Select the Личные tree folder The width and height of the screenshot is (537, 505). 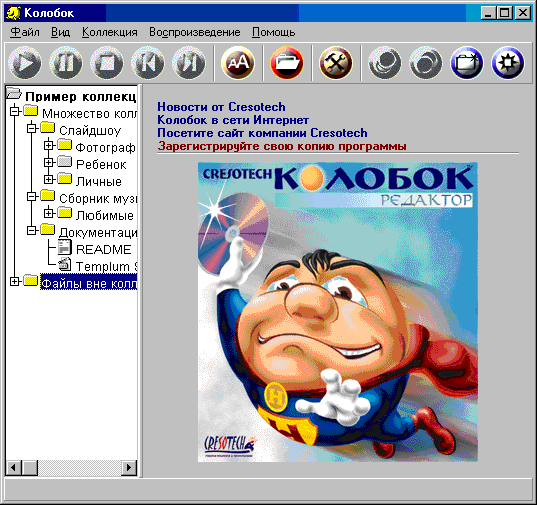[99, 181]
